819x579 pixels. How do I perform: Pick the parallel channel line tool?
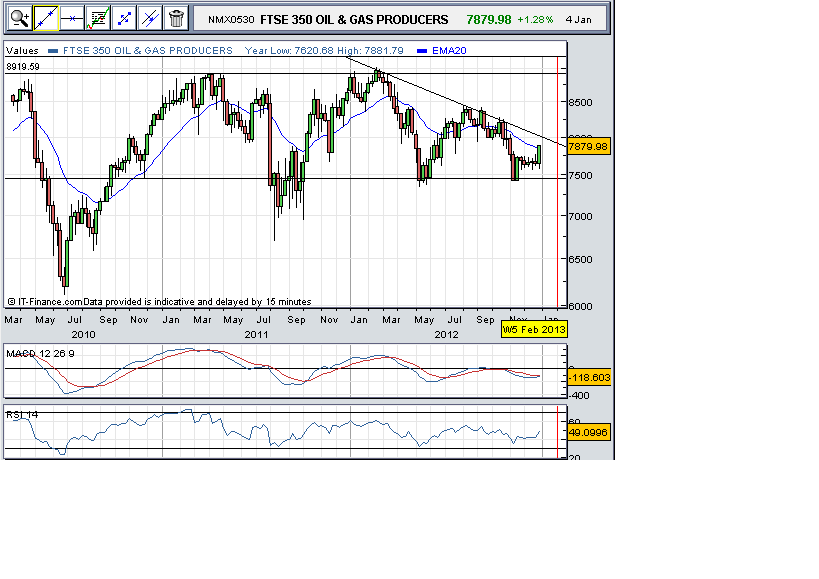coord(150,17)
